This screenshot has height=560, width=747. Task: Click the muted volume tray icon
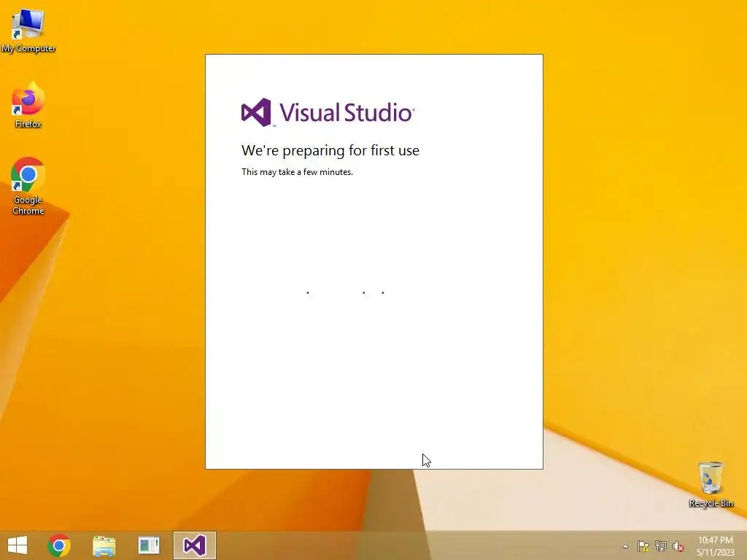pyautogui.click(x=678, y=546)
